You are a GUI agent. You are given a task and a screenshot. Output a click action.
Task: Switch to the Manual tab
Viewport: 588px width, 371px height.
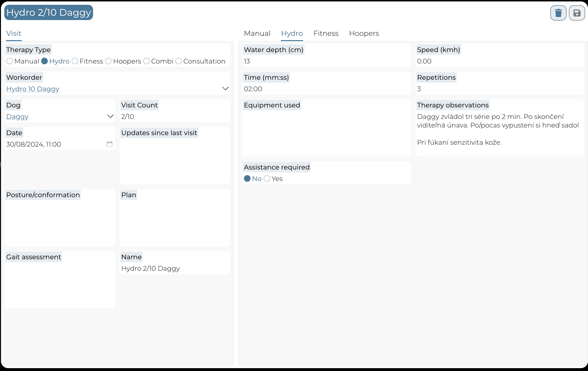(257, 33)
